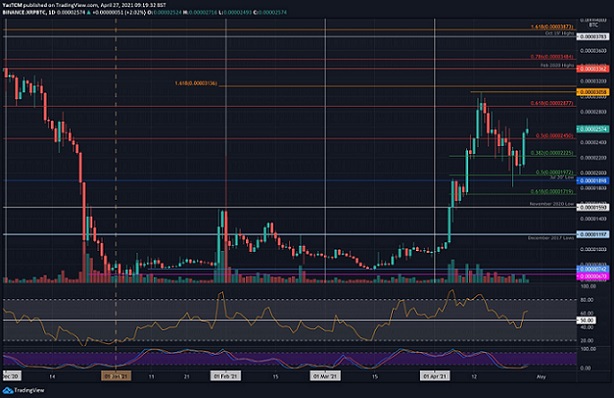614x398 pixels.
Task: Click the 0.382 green Fibonacci label at 0.00002225
Action: click(552, 153)
